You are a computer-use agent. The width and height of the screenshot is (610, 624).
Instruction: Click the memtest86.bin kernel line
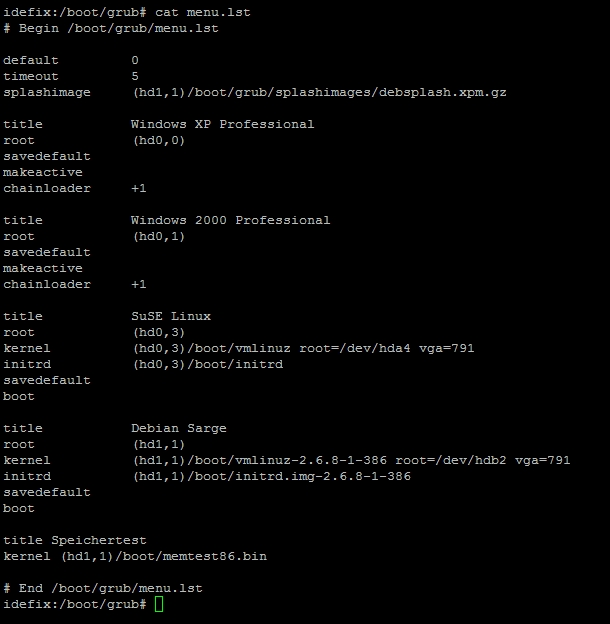(135, 556)
